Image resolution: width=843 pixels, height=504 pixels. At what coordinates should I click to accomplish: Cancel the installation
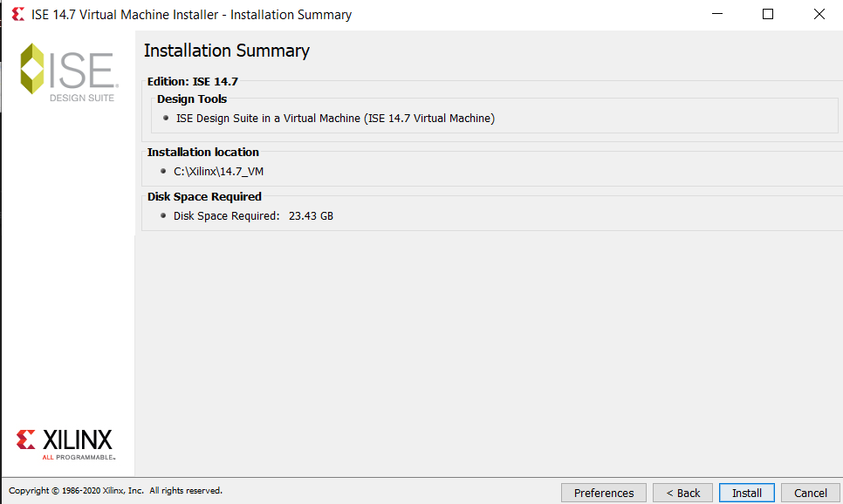pos(811,493)
